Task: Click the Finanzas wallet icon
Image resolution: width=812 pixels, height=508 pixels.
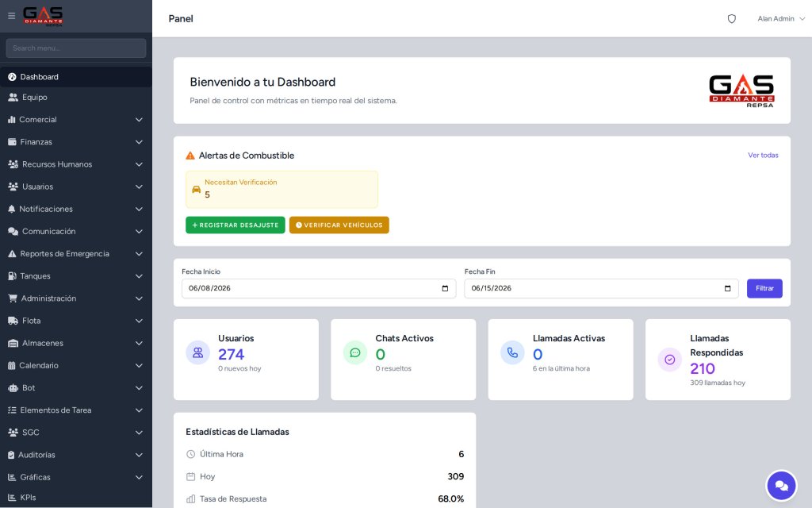Action: pyautogui.click(x=12, y=141)
